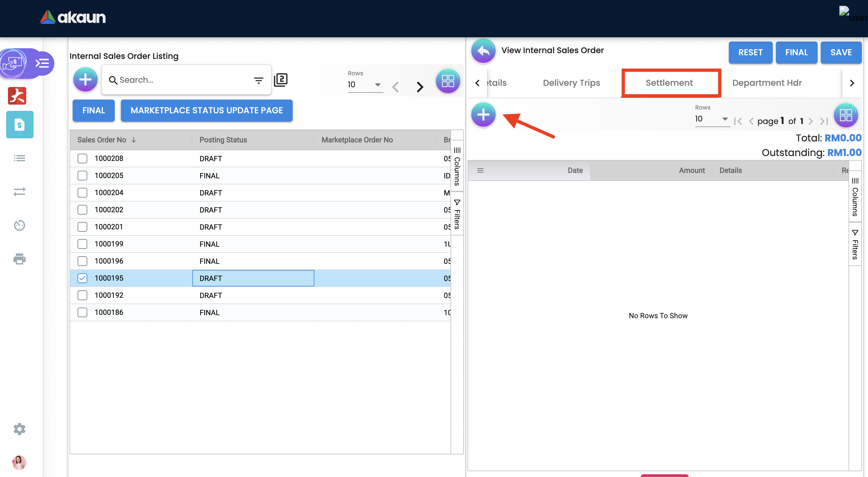The width and height of the screenshot is (868, 477).
Task: Open the Department Hdr tab
Action: [767, 83]
